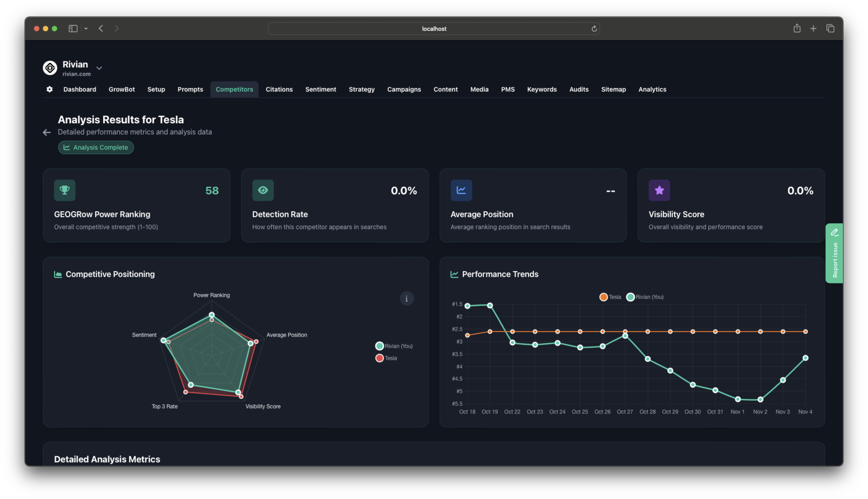Open the settings gear next to Dashboard
The image size is (868, 499).
pyautogui.click(x=49, y=89)
